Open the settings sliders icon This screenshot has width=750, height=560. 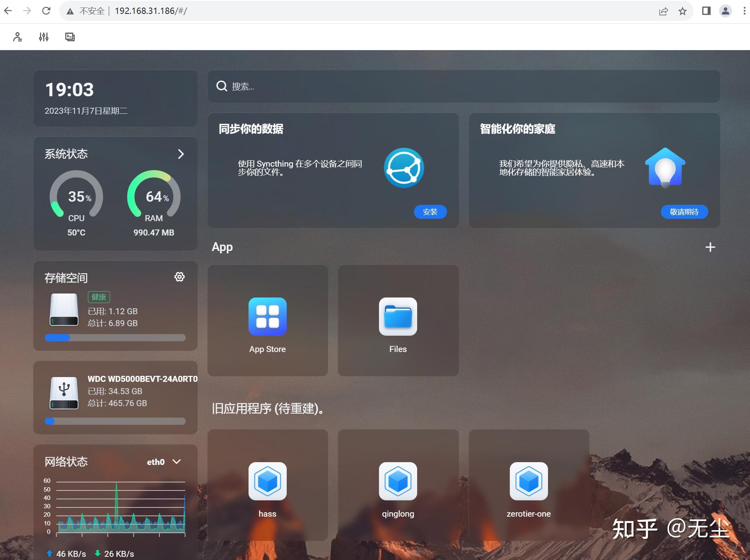(44, 37)
